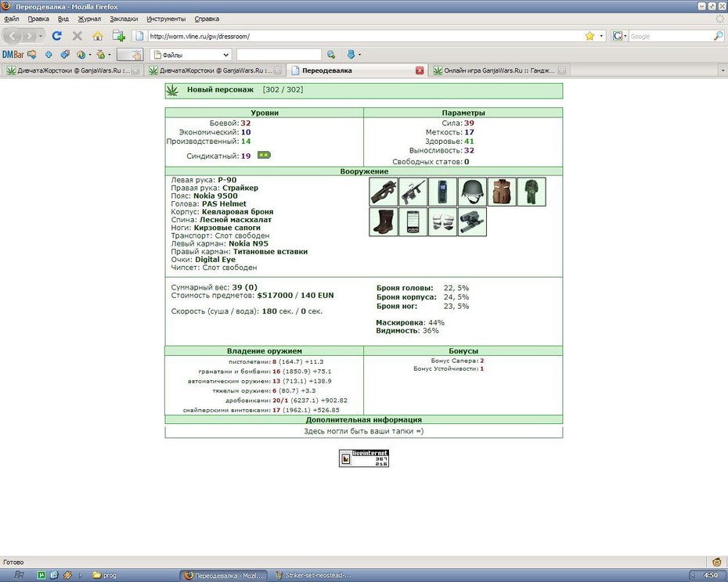Click the P-90 weapon icon

click(384, 192)
